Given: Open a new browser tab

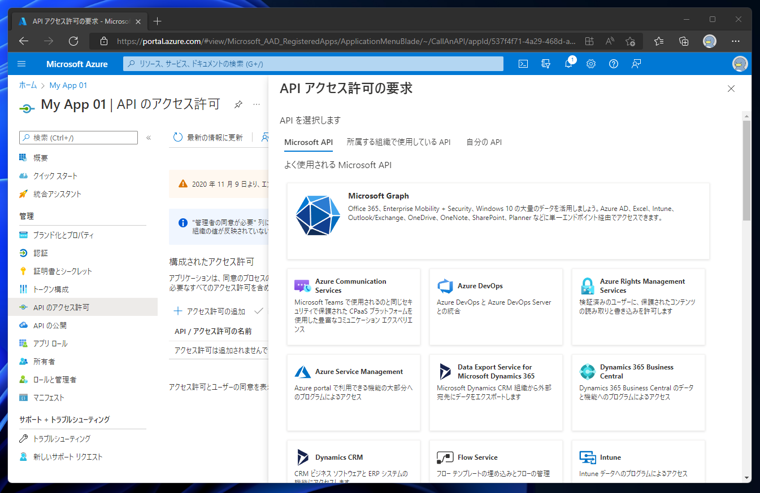Looking at the screenshot, I should 157,21.
